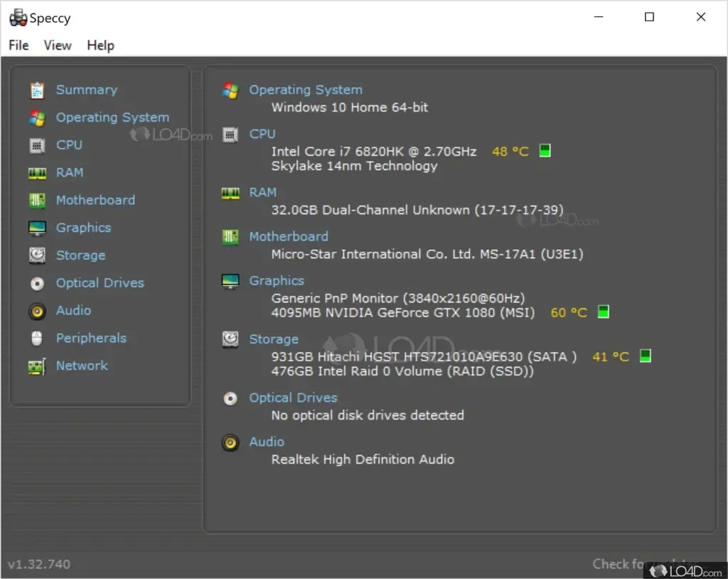Click the CPU heading link in main panel
The height and width of the screenshot is (579, 728).
[x=262, y=134]
